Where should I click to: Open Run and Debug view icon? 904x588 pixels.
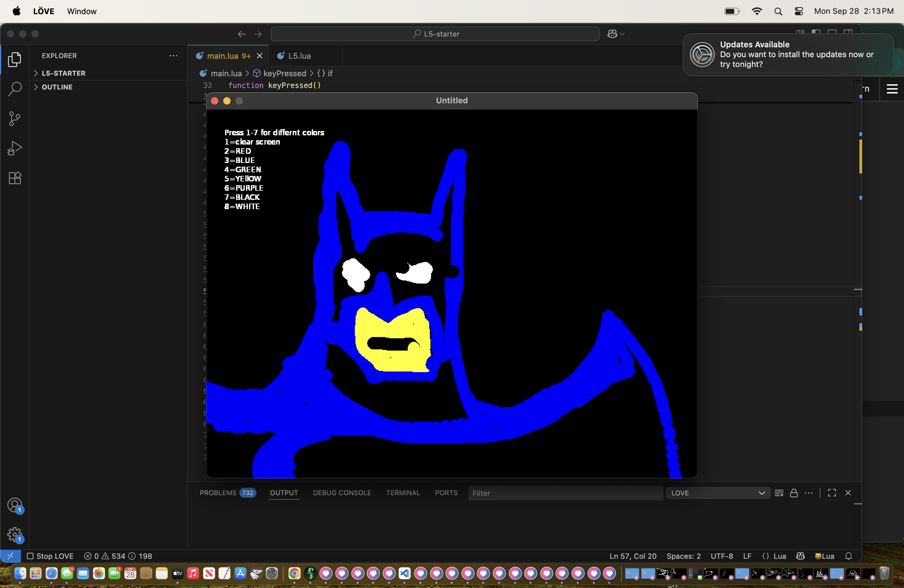coord(14,148)
